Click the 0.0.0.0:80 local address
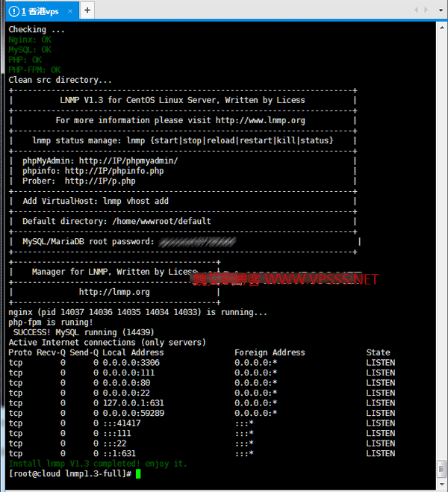The width and height of the screenshot is (448, 492). click(126, 383)
